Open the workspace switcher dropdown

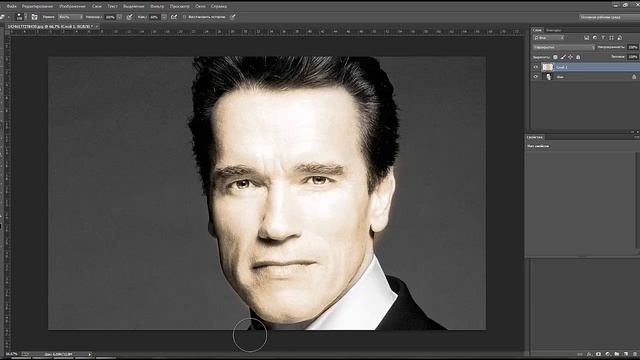click(608, 17)
